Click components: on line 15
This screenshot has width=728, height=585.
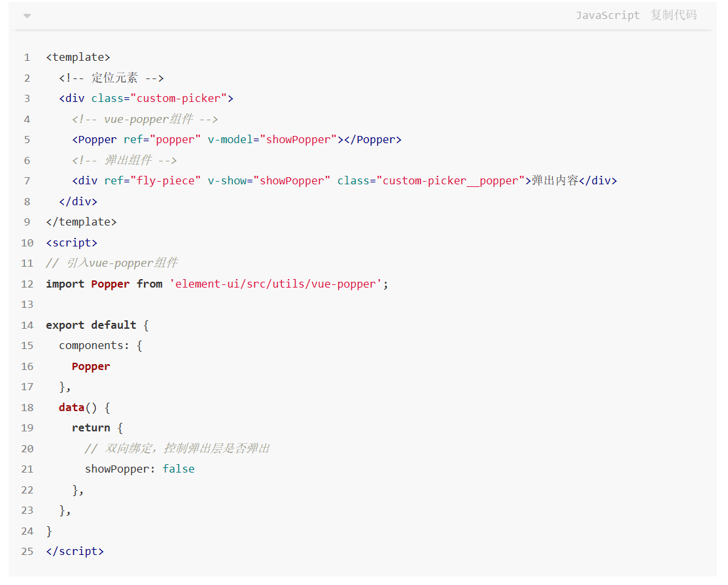[x=94, y=346]
